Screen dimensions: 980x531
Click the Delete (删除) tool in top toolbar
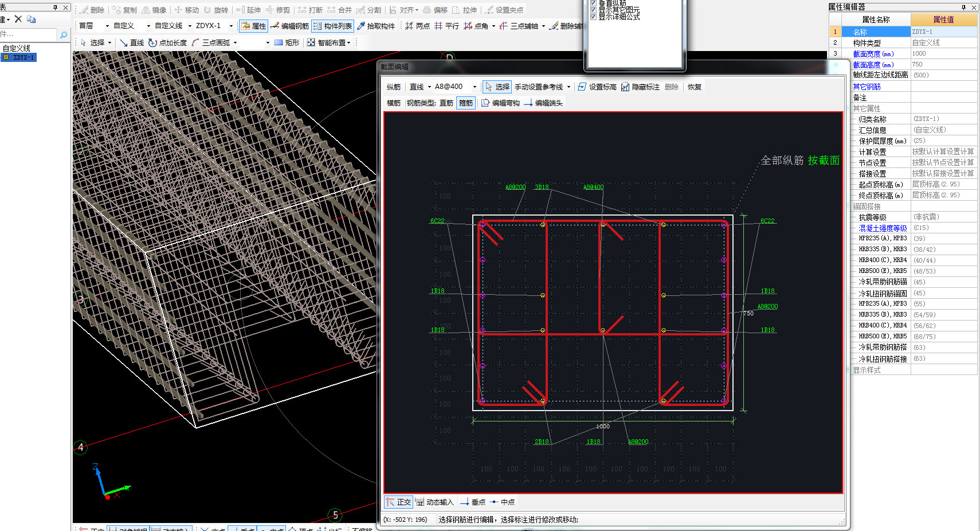click(x=92, y=10)
